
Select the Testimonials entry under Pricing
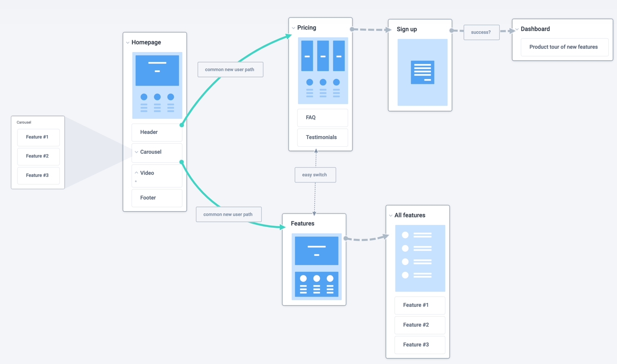(323, 137)
